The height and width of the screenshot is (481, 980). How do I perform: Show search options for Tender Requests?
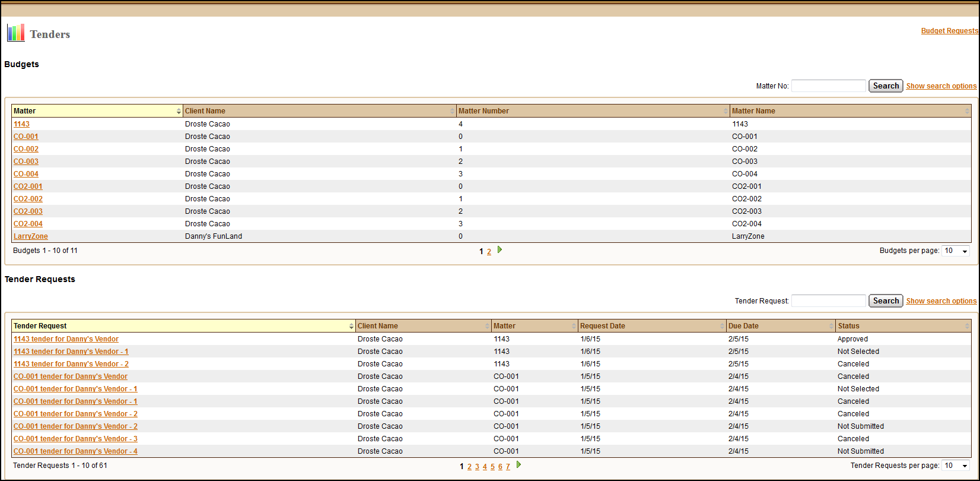(941, 301)
